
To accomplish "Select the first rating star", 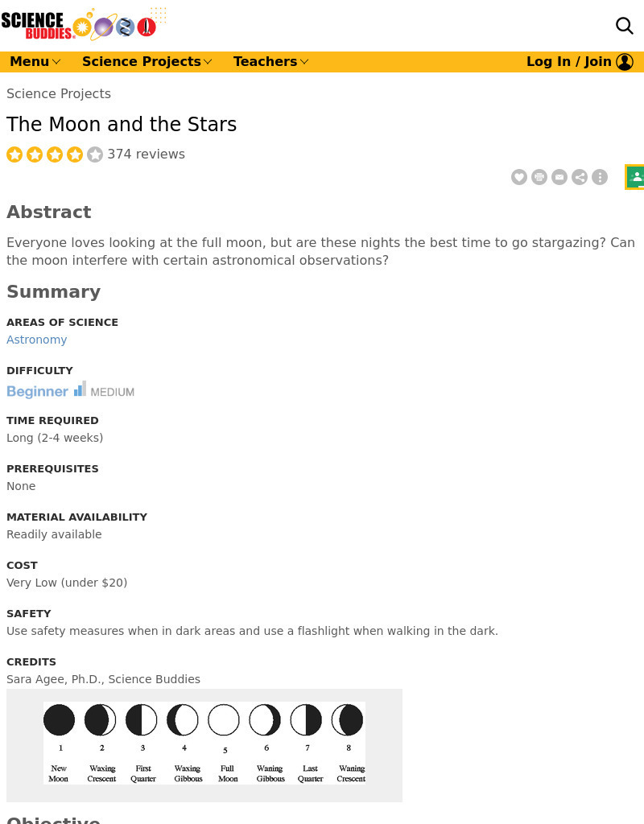I will coord(14,154).
